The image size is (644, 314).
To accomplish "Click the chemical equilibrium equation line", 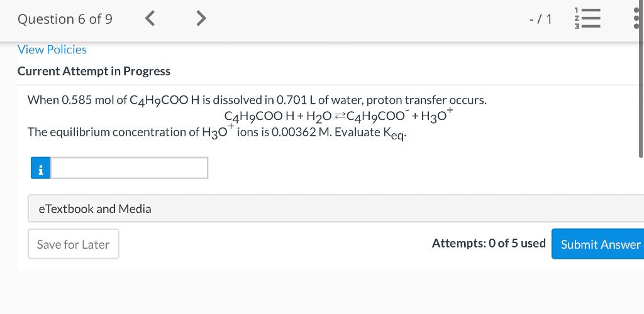I will click(x=339, y=116).
